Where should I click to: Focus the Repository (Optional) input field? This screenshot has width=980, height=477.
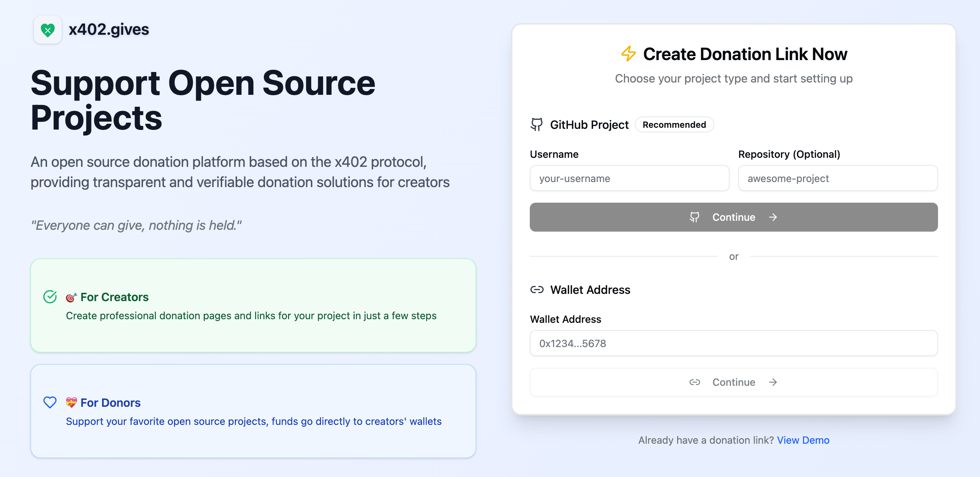tap(837, 178)
